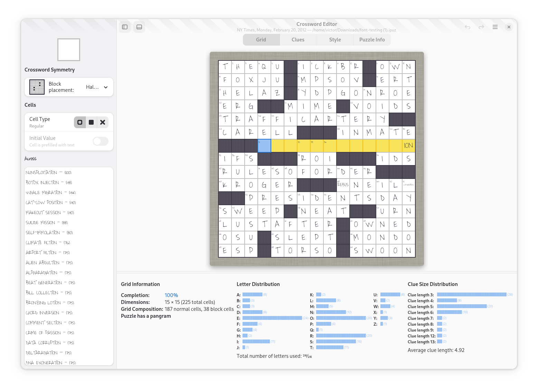The width and height of the screenshot is (538, 392).
Task: Click the 'Puzzle has a pangram' text
Action: [146, 316]
